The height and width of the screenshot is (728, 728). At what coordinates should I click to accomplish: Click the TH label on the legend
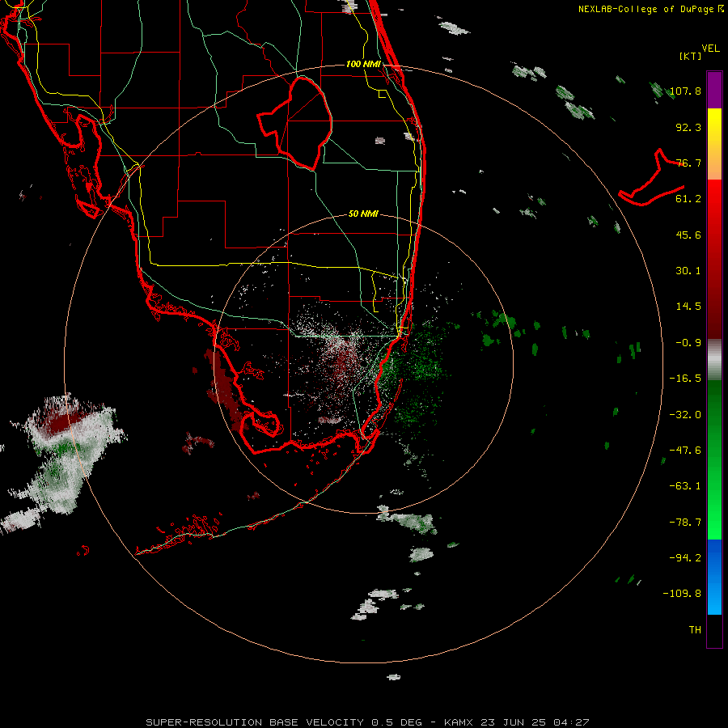coord(695,630)
